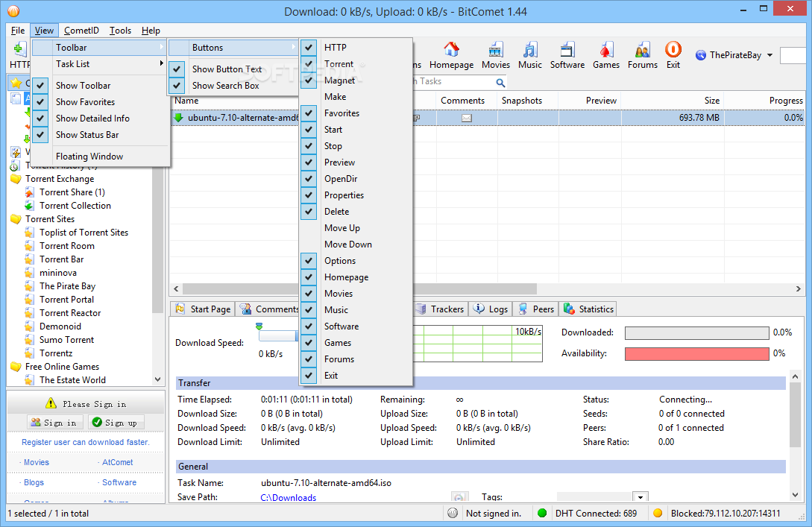Click the Size column header
The height and width of the screenshot is (527, 812).
[672, 101]
